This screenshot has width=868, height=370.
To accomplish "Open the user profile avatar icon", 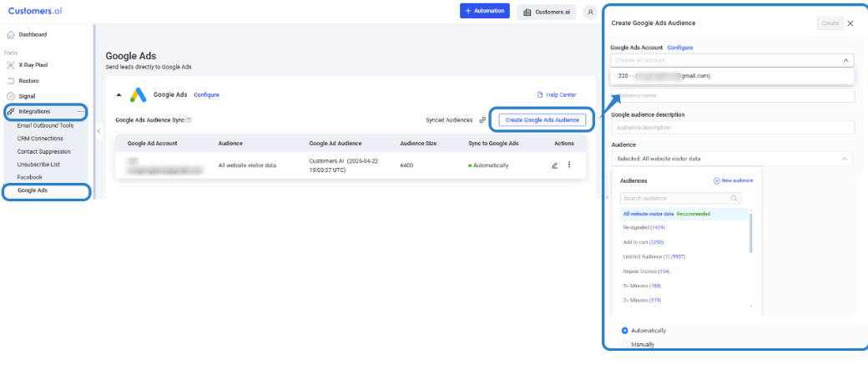I will tap(591, 12).
